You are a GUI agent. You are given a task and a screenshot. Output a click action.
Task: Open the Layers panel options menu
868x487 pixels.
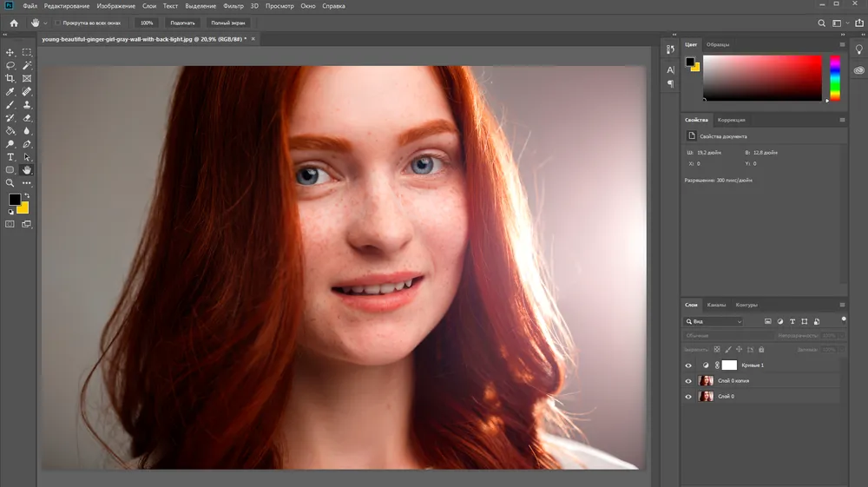coord(842,305)
